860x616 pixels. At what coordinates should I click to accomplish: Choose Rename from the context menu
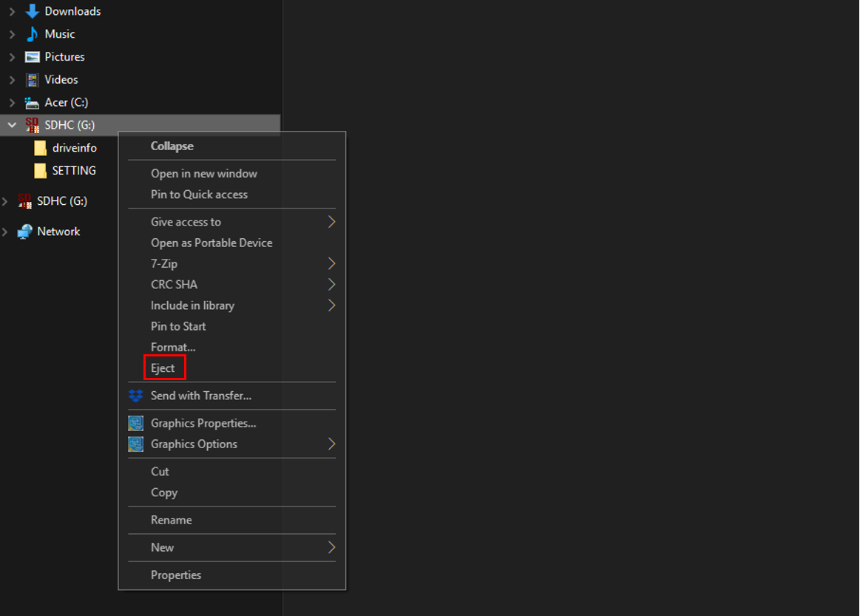(172, 519)
